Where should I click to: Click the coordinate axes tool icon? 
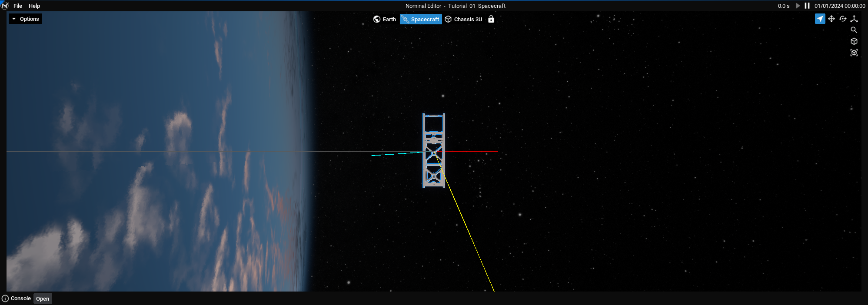pyautogui.click(x=854, y=19)
